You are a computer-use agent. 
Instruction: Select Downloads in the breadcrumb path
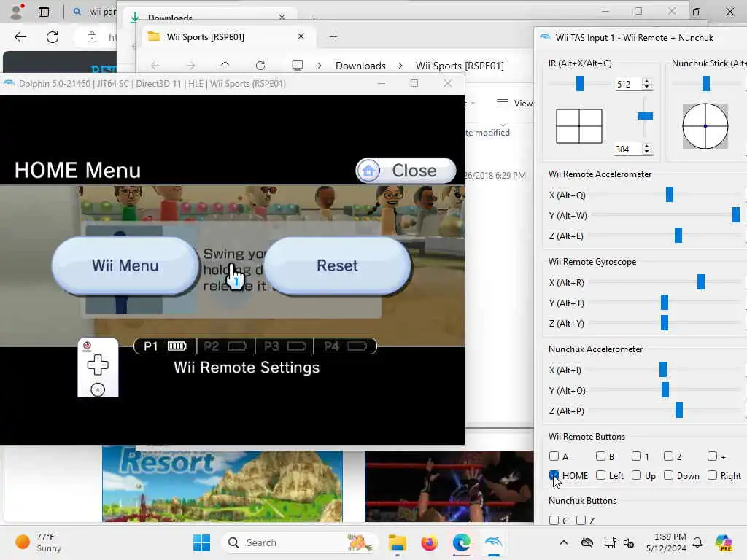pyautogui.click(x=360, y=66)
